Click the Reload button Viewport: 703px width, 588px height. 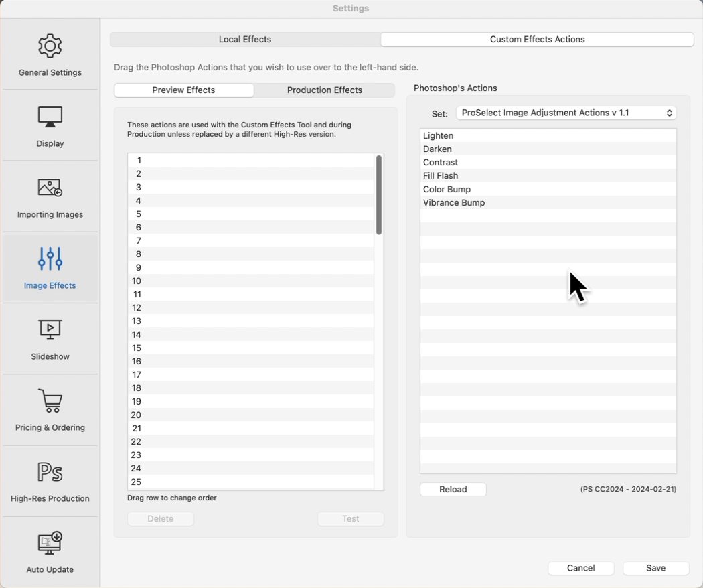pyautogui.click(x=453, y=490)
